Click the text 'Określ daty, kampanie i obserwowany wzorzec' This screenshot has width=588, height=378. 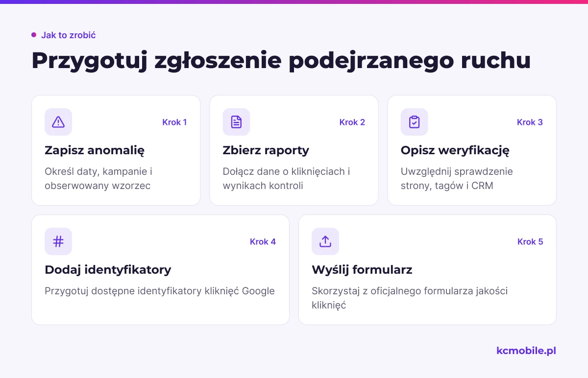[98, 179]
